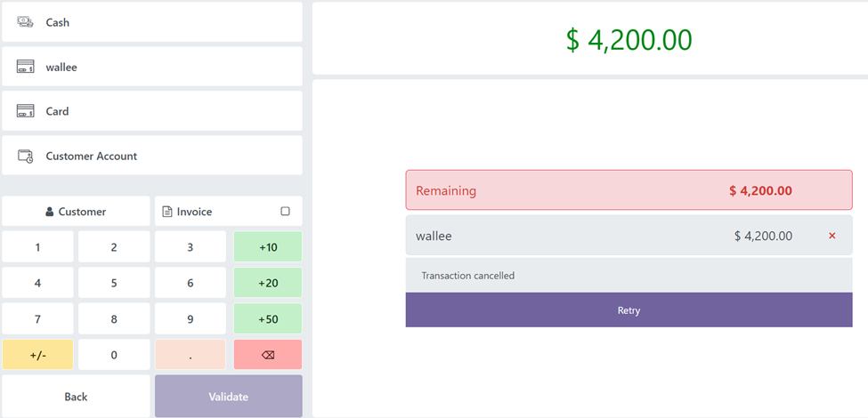Image resolution: width=868 pixels, height=418 pixels.
Task: Click the Invoice document icon
Action: 166,212
